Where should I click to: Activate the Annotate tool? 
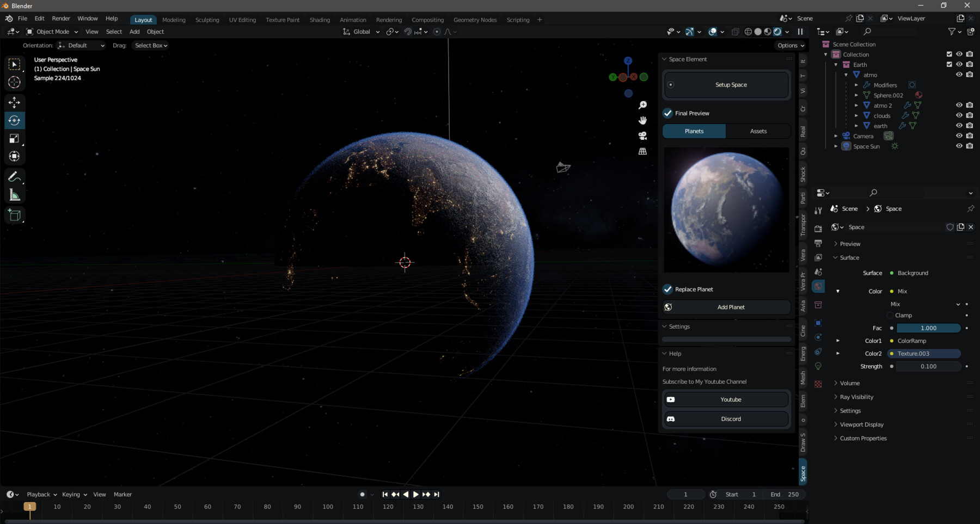[15, 176]
